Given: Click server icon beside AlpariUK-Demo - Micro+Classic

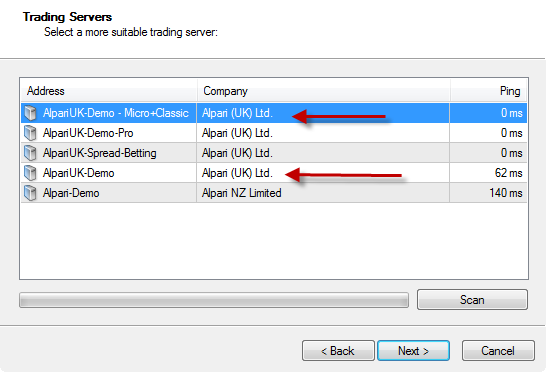Looking at the screenshot, I should (31, 113).
